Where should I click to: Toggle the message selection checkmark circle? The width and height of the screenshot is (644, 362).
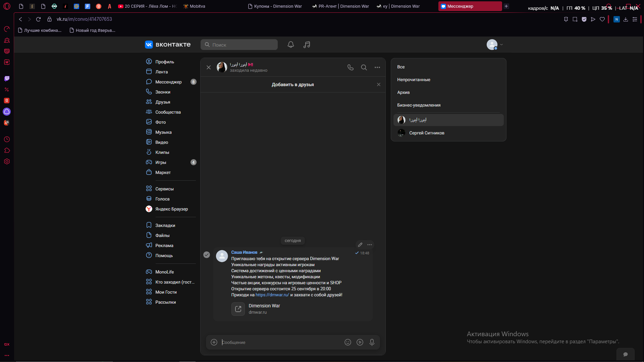[x=207, y=255]
